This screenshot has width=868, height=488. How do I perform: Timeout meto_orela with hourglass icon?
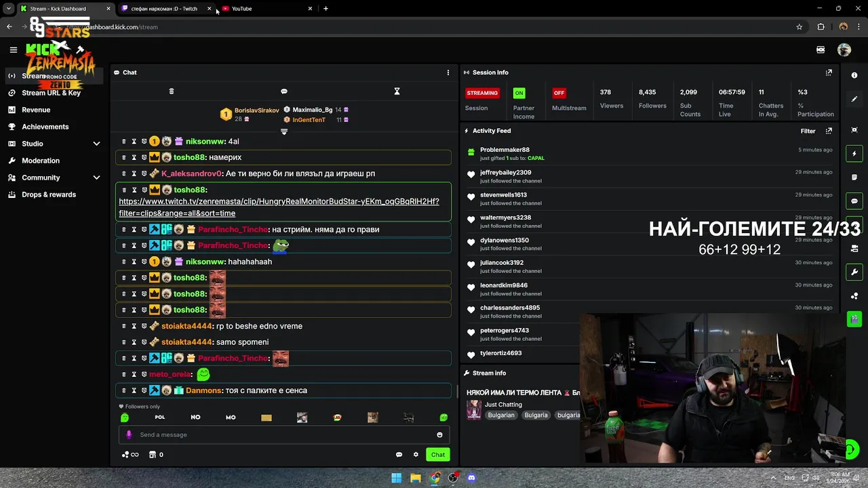click(134, 374)
